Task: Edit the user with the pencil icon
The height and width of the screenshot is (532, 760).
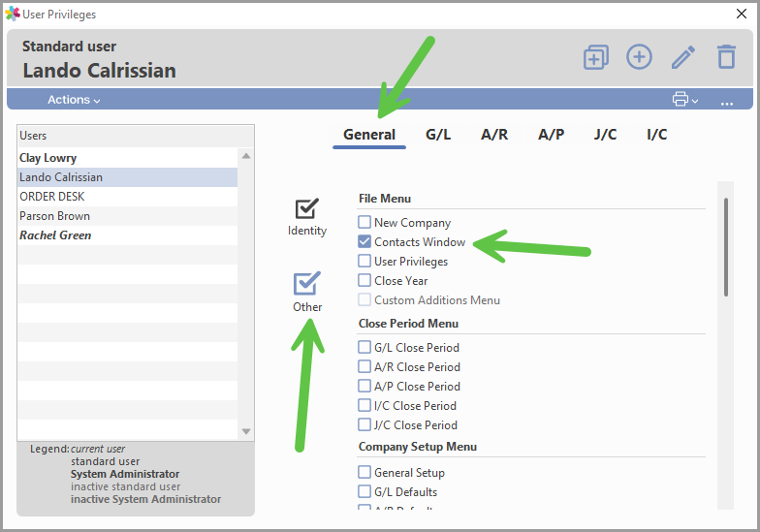Action: coord(682,57)
